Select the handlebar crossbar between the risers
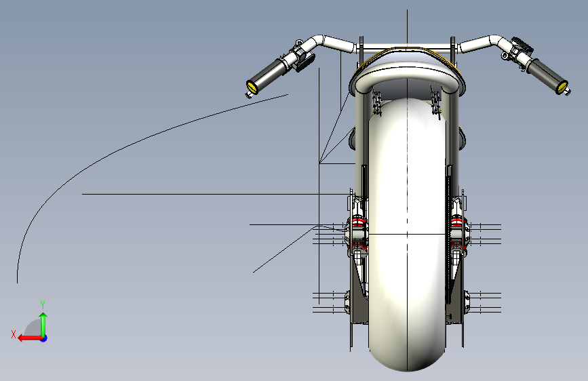This screenshot has width=588, height=381. click(407, 47)
